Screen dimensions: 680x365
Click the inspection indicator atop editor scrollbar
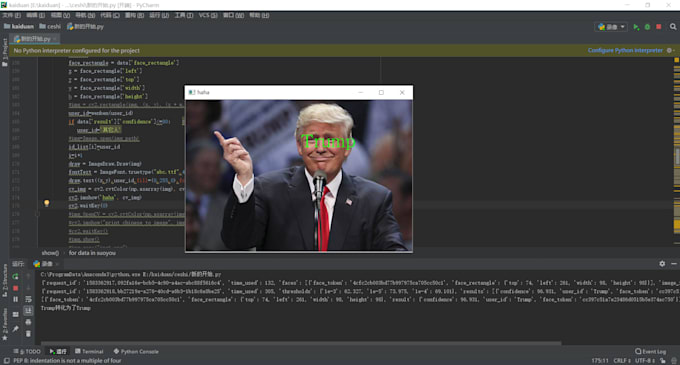[x=677, y=60]
